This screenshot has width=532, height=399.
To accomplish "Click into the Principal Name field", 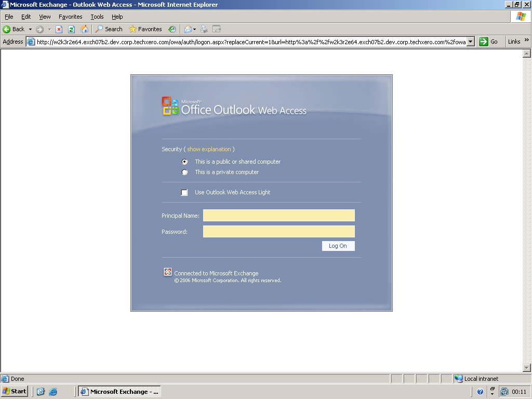I will pos(278,216).
